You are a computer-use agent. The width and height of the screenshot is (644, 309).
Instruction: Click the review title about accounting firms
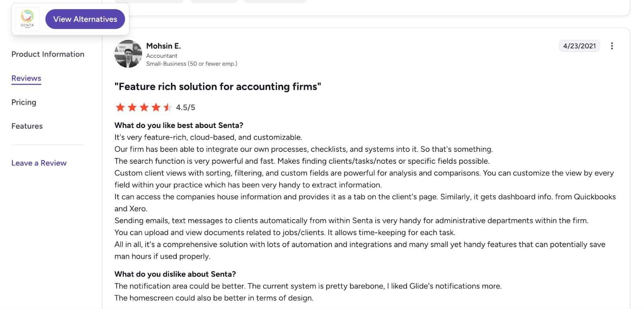pos(217,87)
